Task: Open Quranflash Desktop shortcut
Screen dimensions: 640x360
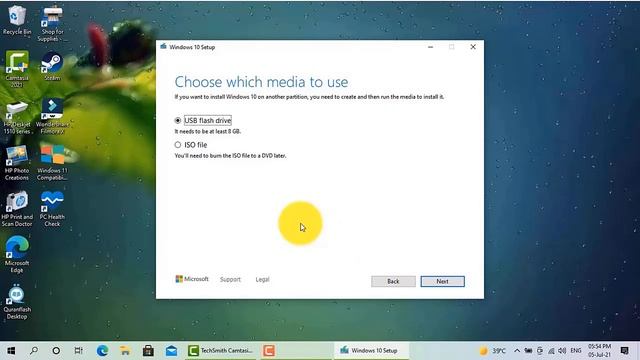Action: 17,301
